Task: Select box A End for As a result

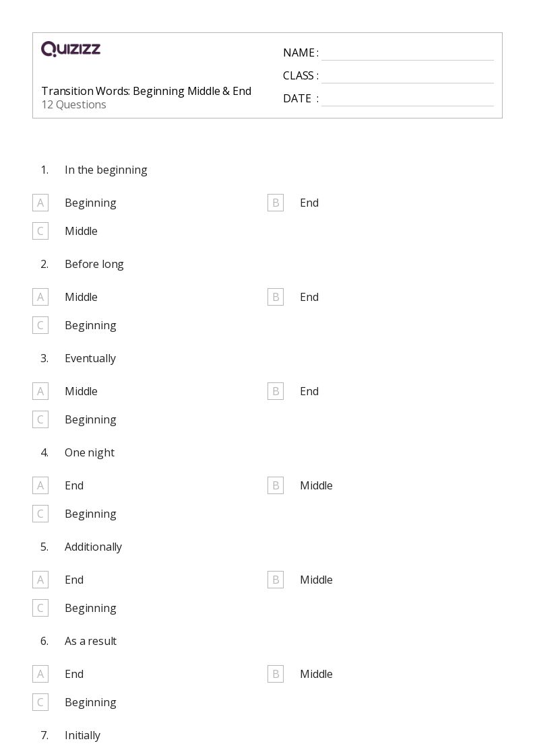Action: (40, 674)
